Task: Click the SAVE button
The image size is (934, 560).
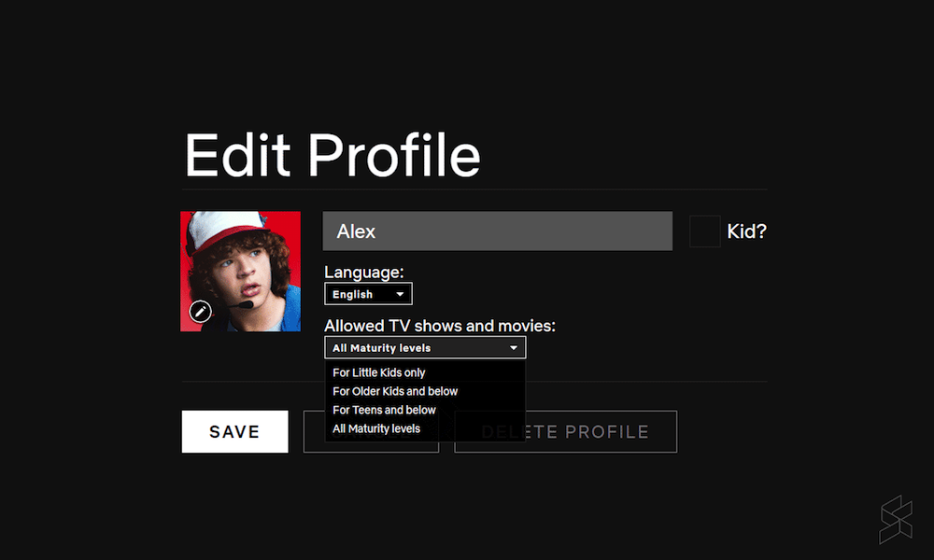Action: pos(234,431)
